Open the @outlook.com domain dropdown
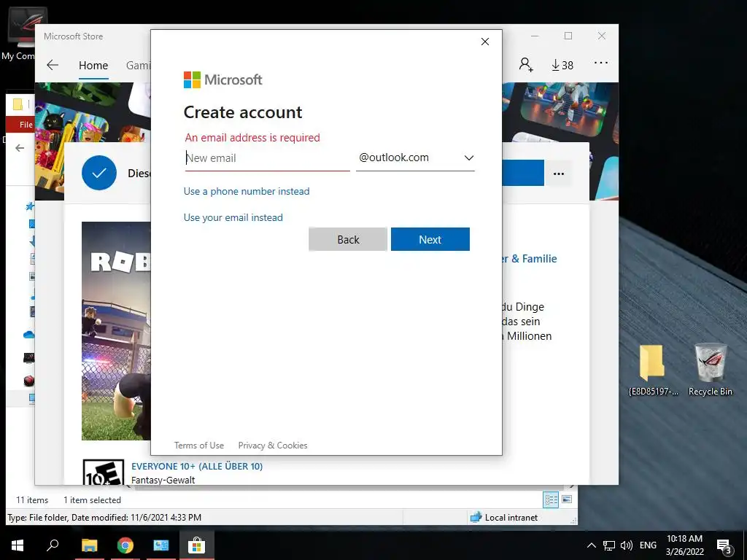 pos(415,158)
